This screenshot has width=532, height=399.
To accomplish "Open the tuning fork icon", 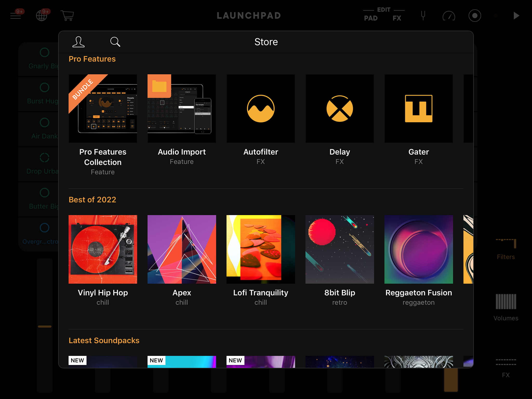I will coord(423,16).
